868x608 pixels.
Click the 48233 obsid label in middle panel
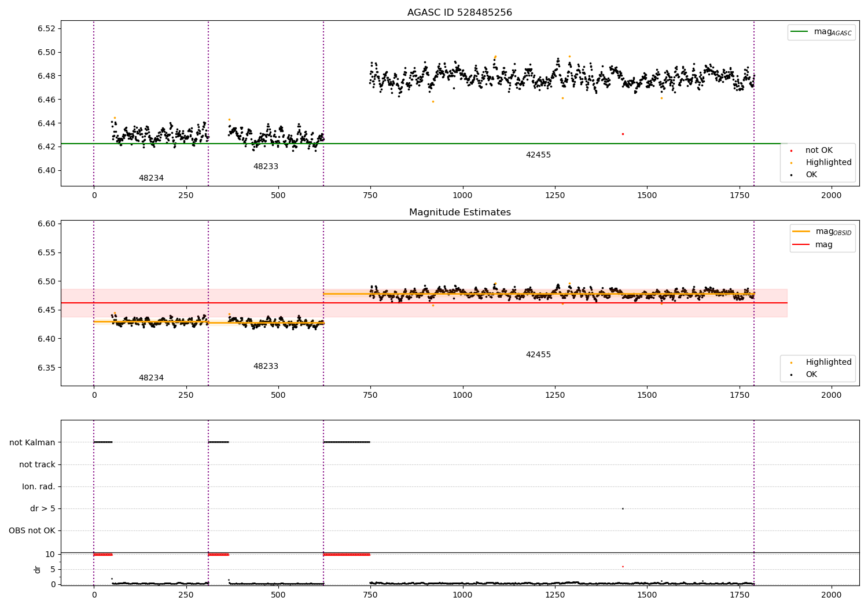click(x=266, y=367)
